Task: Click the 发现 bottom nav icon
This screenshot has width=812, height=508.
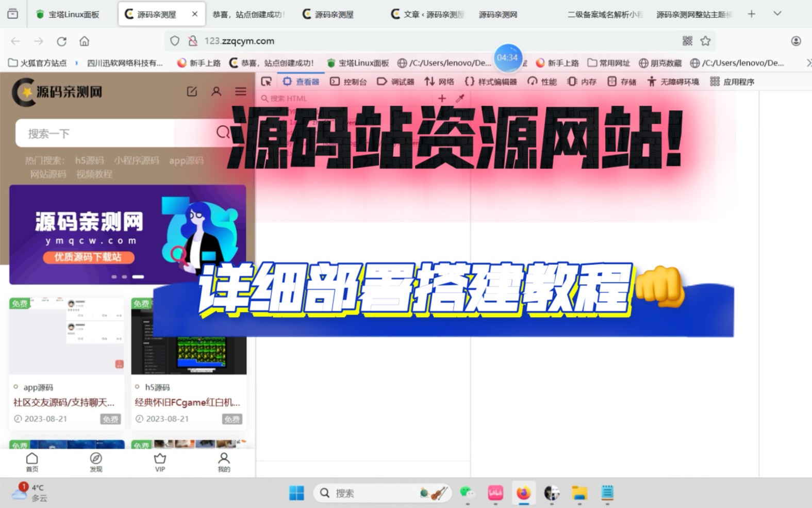Action: (96, 462)
